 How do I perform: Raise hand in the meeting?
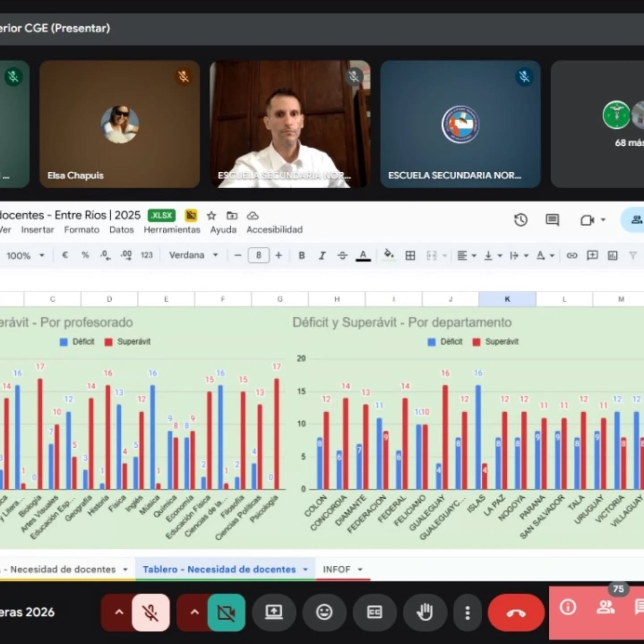(x=424, y=612)
